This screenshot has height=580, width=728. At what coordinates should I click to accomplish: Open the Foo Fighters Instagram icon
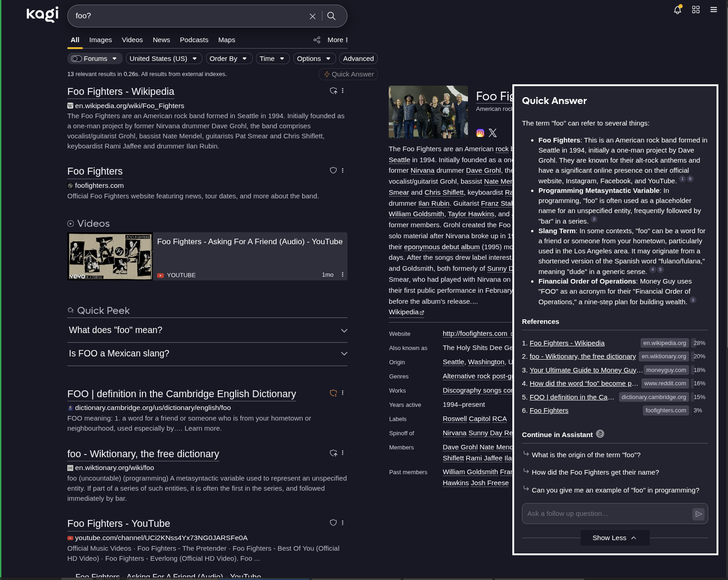(x=480, y=133)
